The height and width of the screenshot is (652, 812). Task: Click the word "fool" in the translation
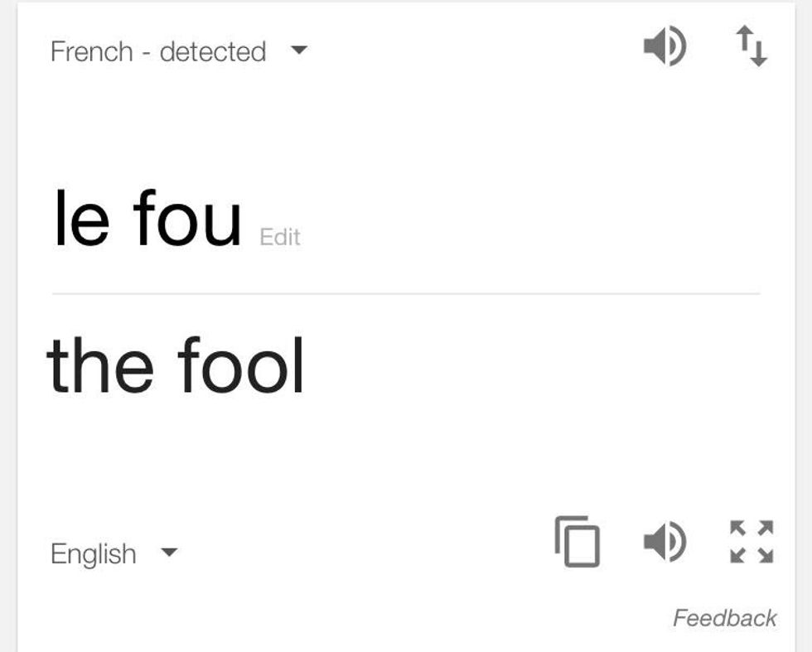[241, 365]
